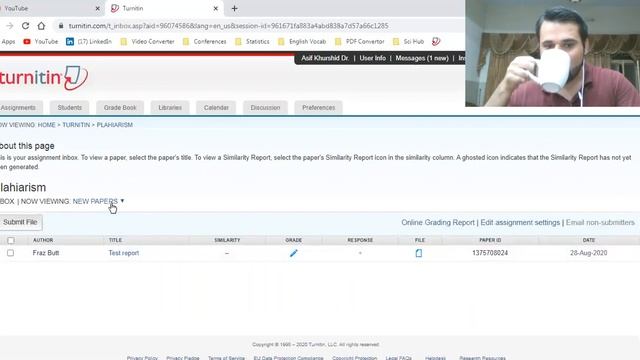Open the Preferences tab
This screenshot has width=640, height=360.
tap(318, 108)
